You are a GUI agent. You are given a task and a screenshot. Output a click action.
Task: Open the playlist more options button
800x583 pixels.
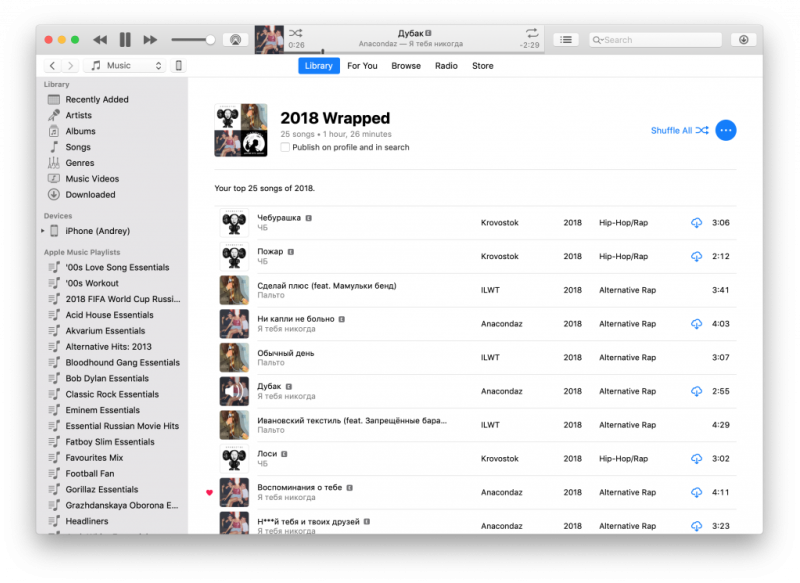[x=726, y=131]
